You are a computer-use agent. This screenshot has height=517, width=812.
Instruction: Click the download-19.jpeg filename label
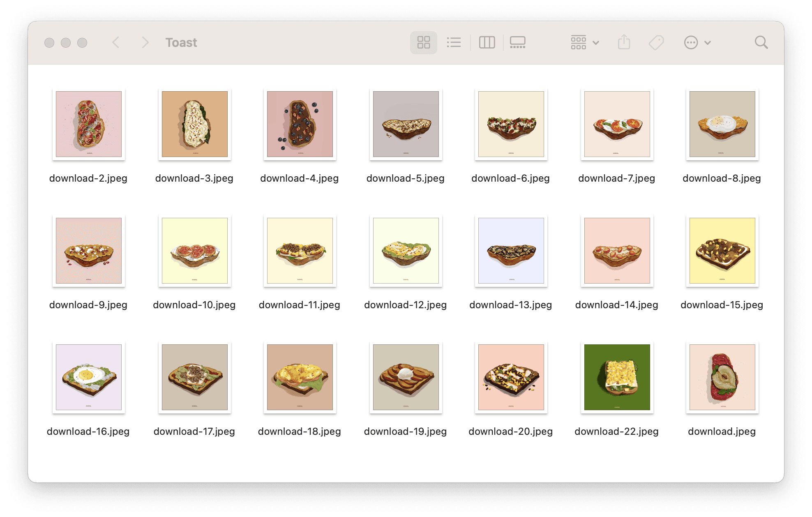pos(405,432)
